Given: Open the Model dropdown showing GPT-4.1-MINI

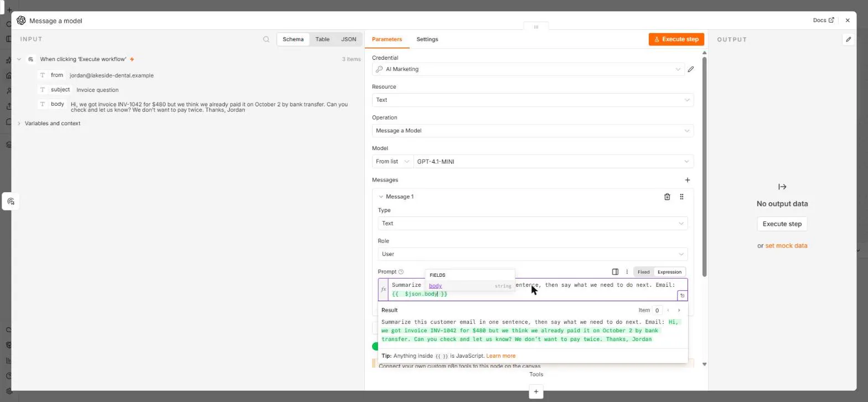Looking at the screenshot, I should 554,162.
